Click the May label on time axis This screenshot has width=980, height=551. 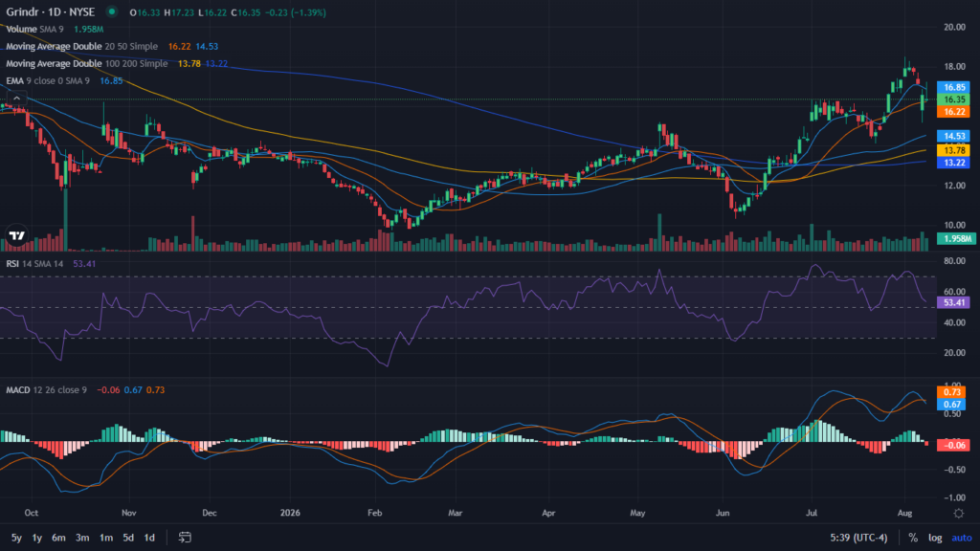(637, 513)
